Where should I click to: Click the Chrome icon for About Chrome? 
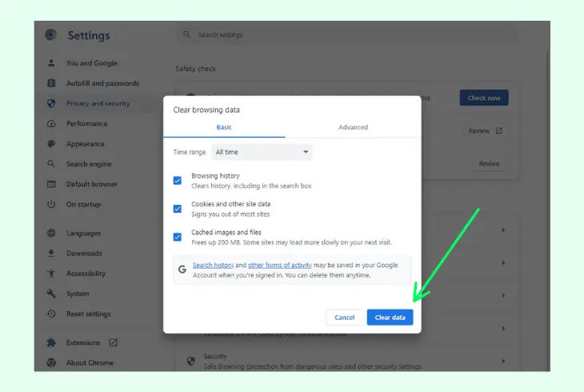tap(51, 362)
